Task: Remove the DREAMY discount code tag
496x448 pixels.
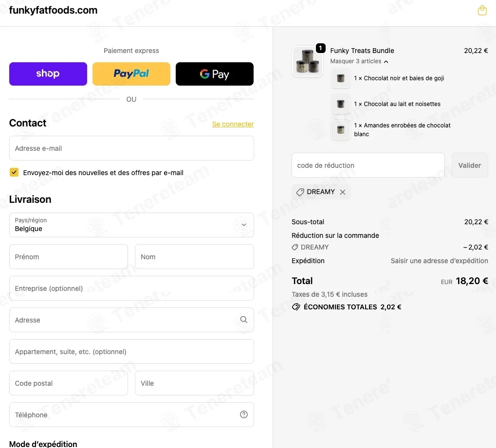Action: pyautogui.click(x=342, y=192)
